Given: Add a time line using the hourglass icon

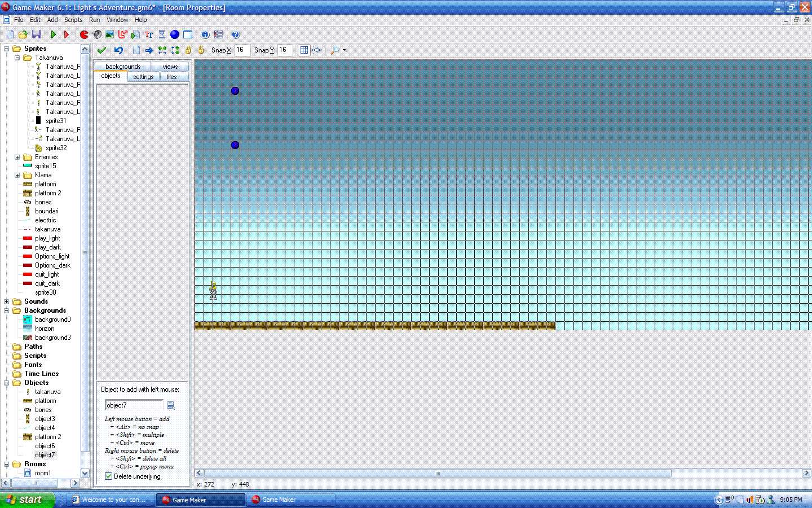Looking at the screenshot, I should pos(162,34).
